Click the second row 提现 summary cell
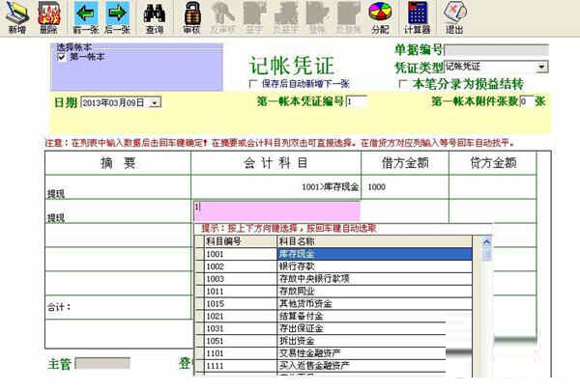Image resolution: width=580 pixels, height=392 pixels. (x=118, y=211)
